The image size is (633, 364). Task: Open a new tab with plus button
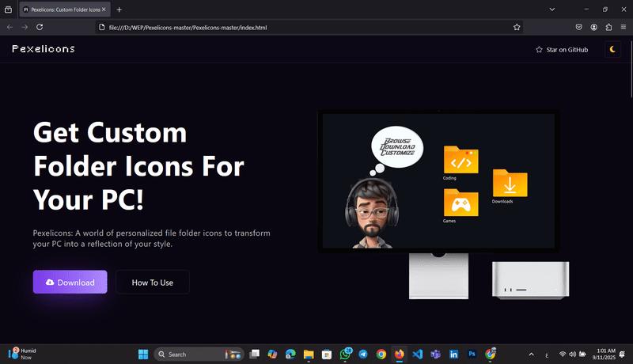pyautogui.click(x=119, y=9)
